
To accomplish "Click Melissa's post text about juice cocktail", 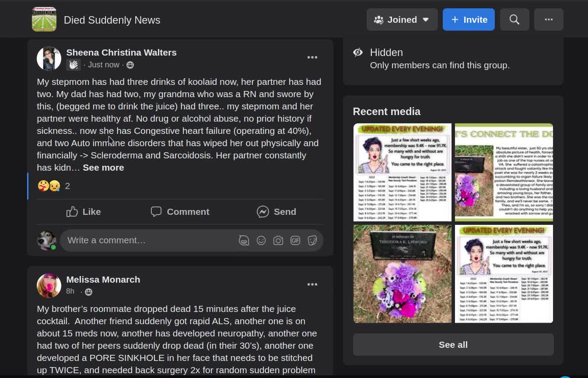I will pyautogui.click(x=177, y=339).
